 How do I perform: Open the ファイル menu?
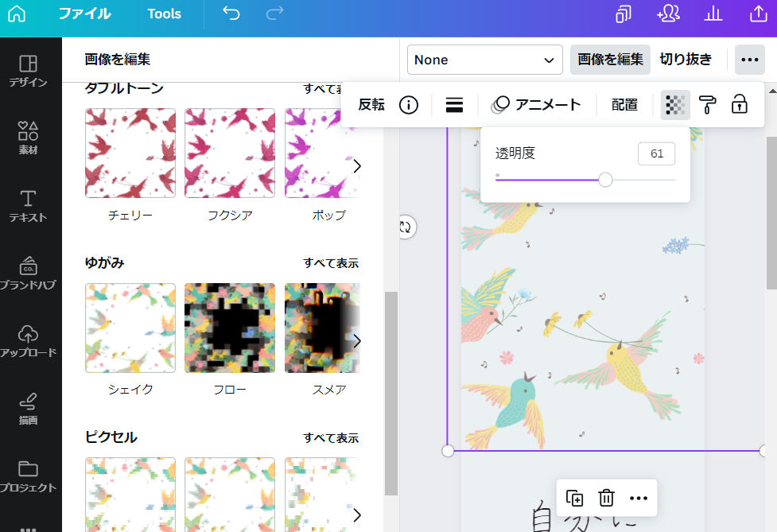pyautogui.click(x=85, y=14)
